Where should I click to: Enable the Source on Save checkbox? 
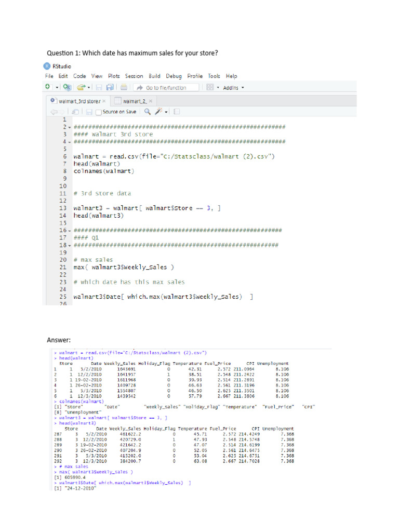99,111
